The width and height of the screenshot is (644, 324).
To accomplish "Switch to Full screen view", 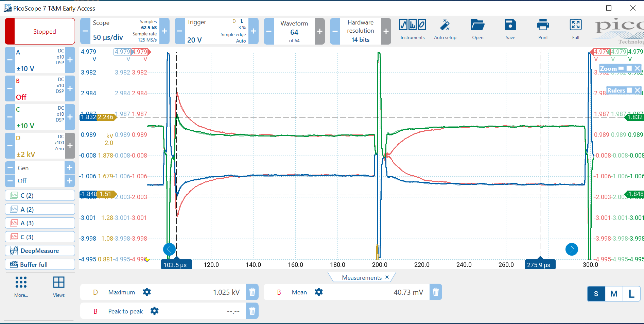I will click(x=575, y=30).
